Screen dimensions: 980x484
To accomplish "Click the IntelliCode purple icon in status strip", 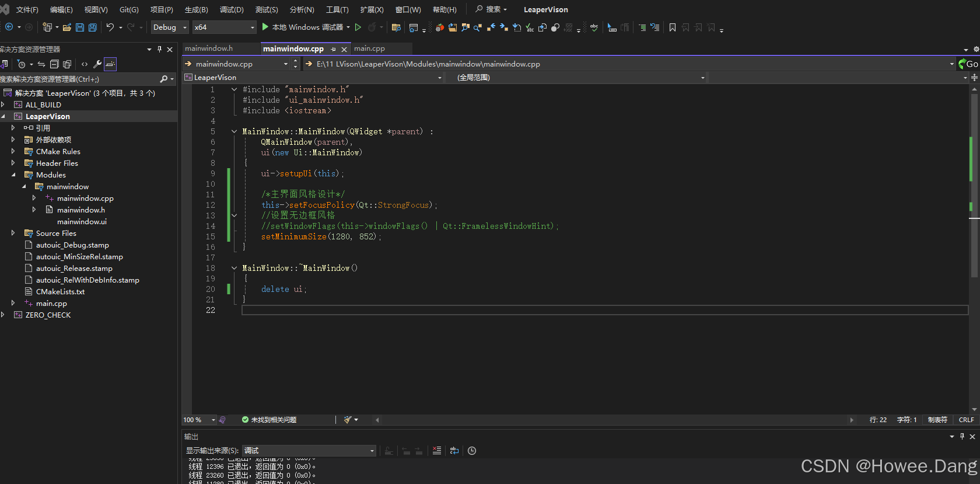I will coord(222,420).
